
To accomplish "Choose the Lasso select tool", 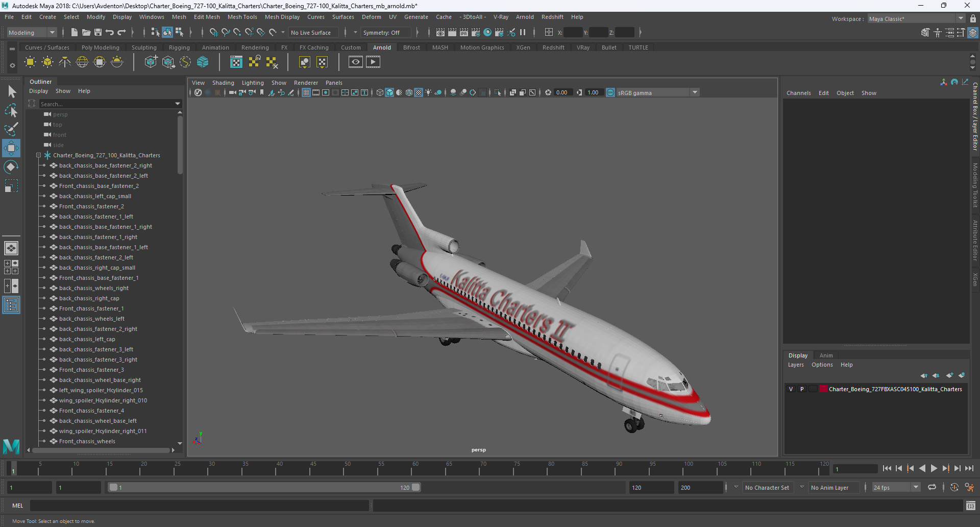I will [x=11, y=111].
